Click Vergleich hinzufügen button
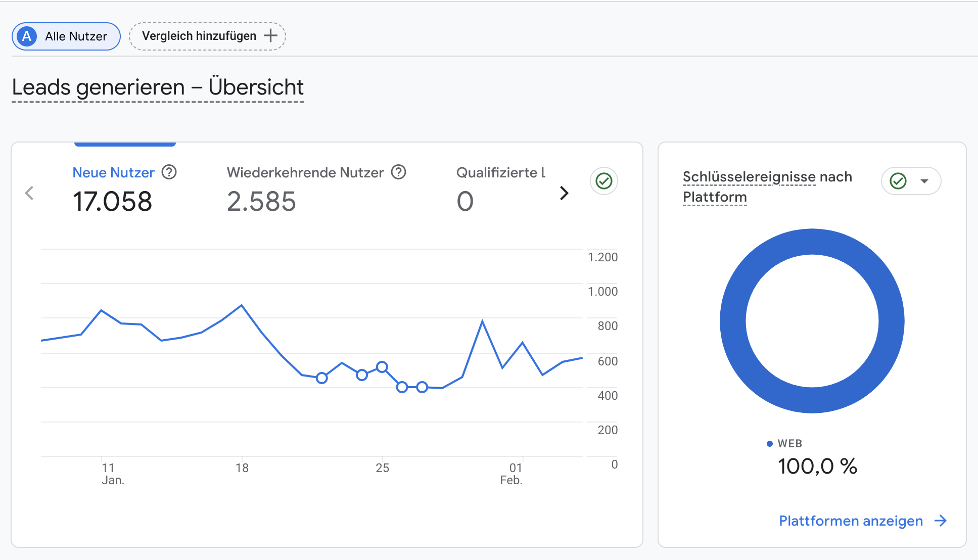 (x=199, y=36)
